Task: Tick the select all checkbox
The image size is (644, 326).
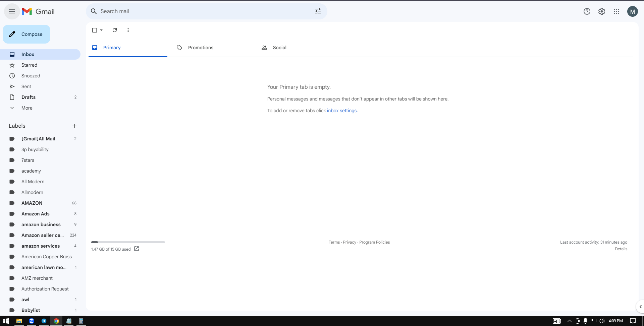Action: [95, 30]
